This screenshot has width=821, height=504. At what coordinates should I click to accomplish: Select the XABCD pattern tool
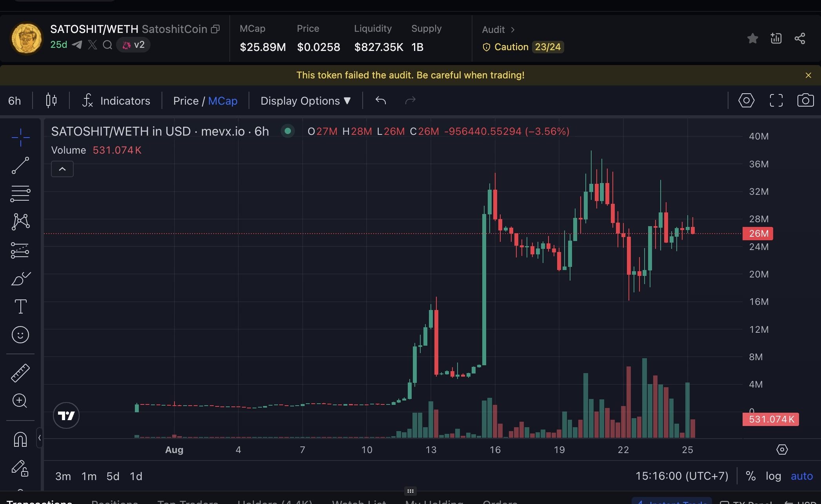tap(20, 222)
